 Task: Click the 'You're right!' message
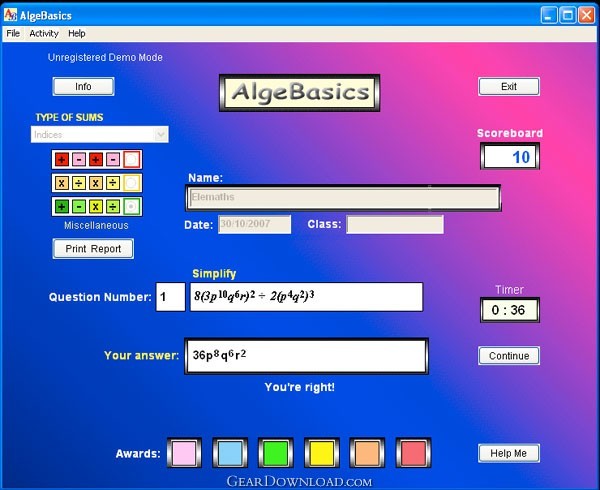click(300, 387)
